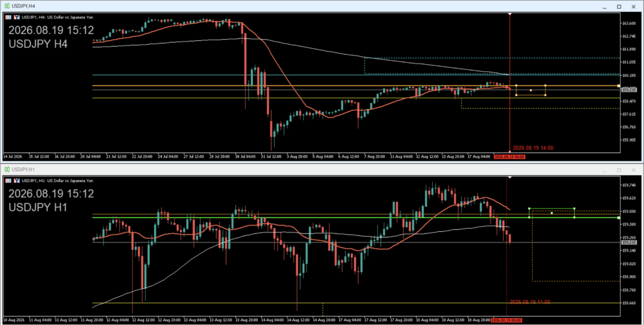Click price level 158.660 on H1 axis
The width and height of the screenshot is (644, 325).
click(x=630, y=303)
